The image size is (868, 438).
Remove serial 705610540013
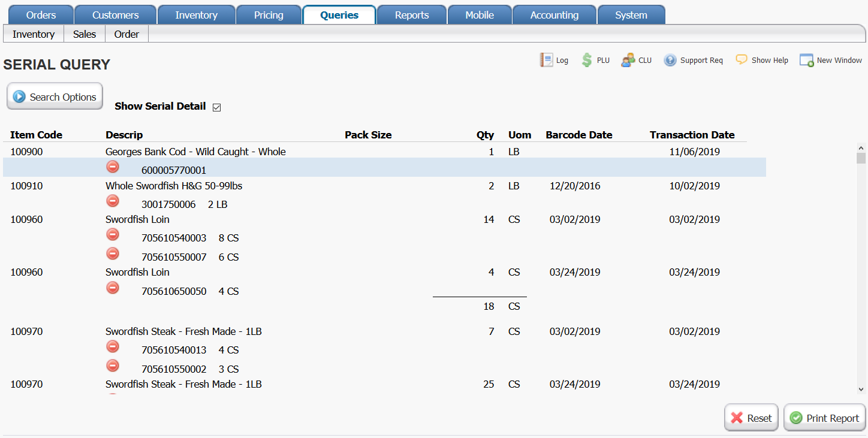[x=113, y=347]
